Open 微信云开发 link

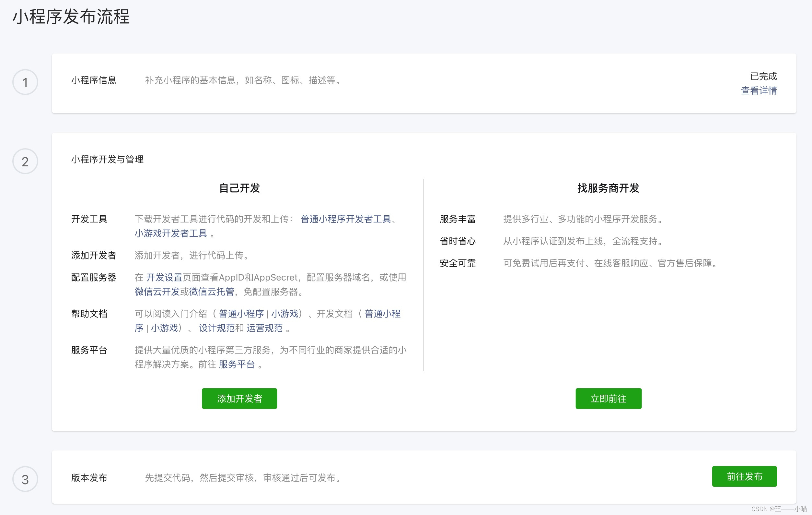pyautogui.click(x=157, y=292)
